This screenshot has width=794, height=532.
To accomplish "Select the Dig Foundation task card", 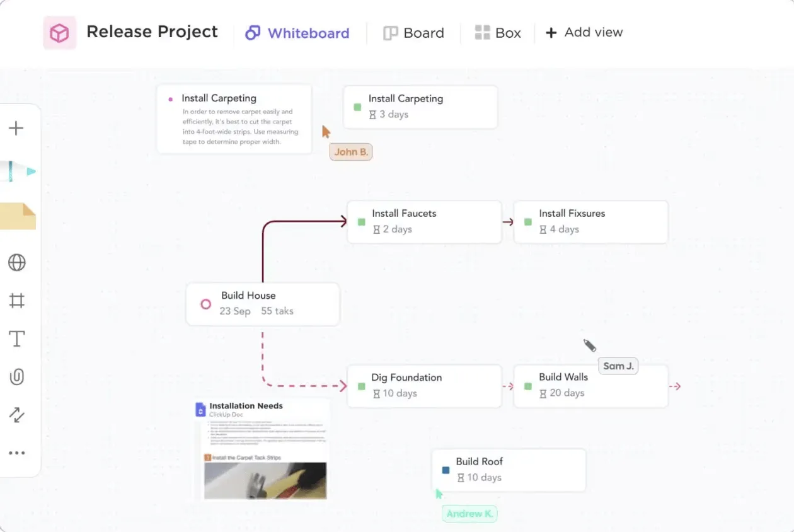I will 425,386.
